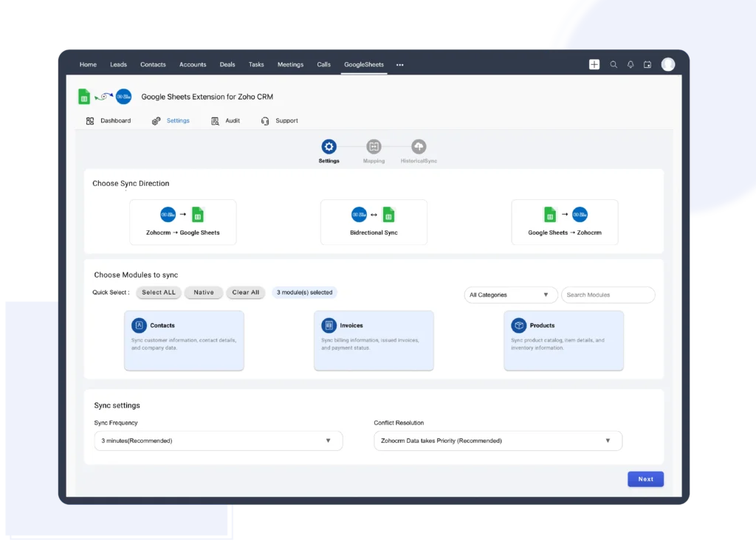Click the Search Modules input field

point(608,295)
